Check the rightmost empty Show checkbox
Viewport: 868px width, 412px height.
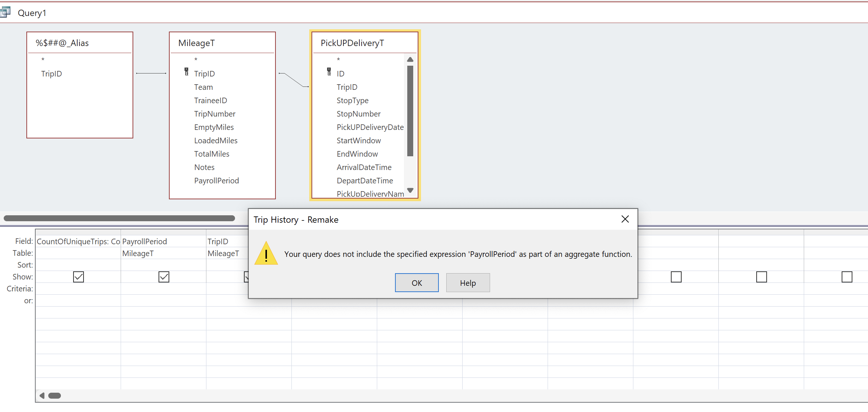pyautogui.click(x=847, y=277)
